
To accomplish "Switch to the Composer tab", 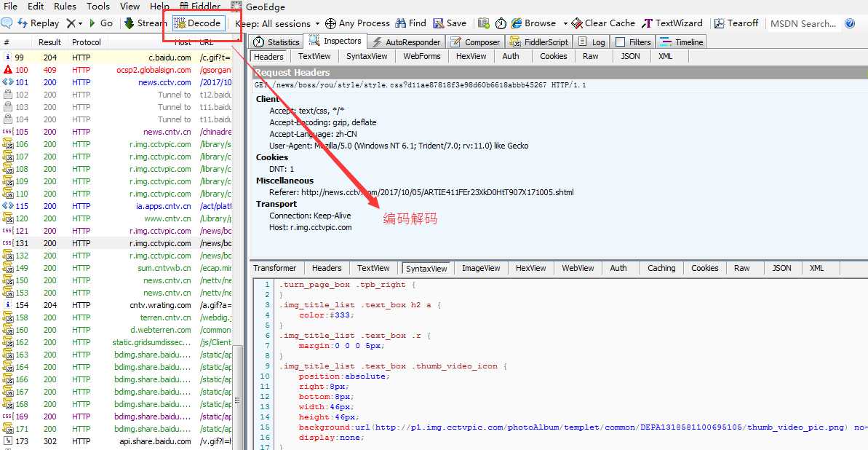I will [x=475, y=42].
